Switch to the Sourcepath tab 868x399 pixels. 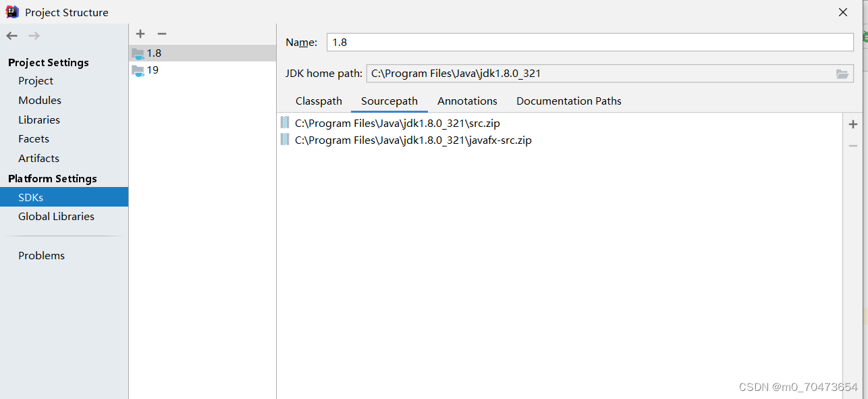[389, 101]
